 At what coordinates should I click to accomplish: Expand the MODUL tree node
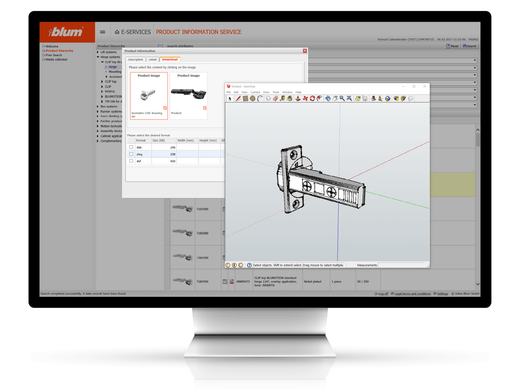pos(102,91)
